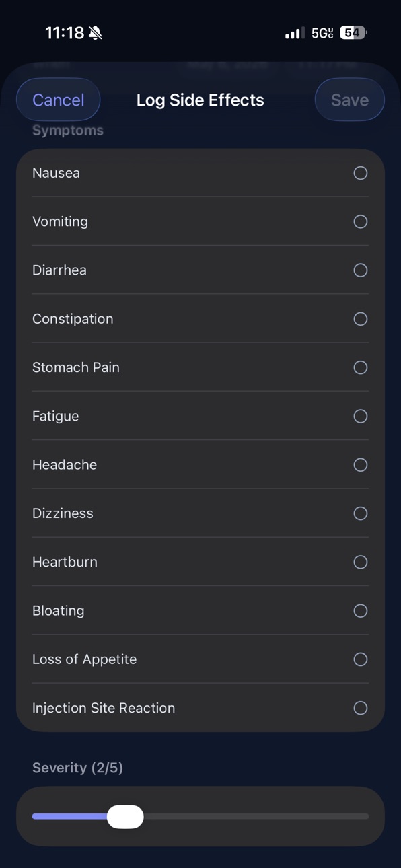Select the Bloating option
The image size is (401, 868).
coord(361,610)
